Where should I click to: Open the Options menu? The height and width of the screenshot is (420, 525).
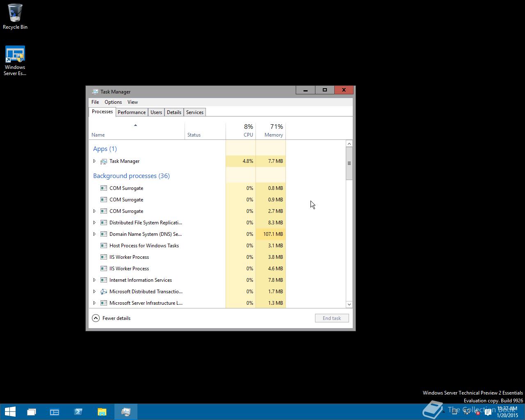tap(113, 102)
